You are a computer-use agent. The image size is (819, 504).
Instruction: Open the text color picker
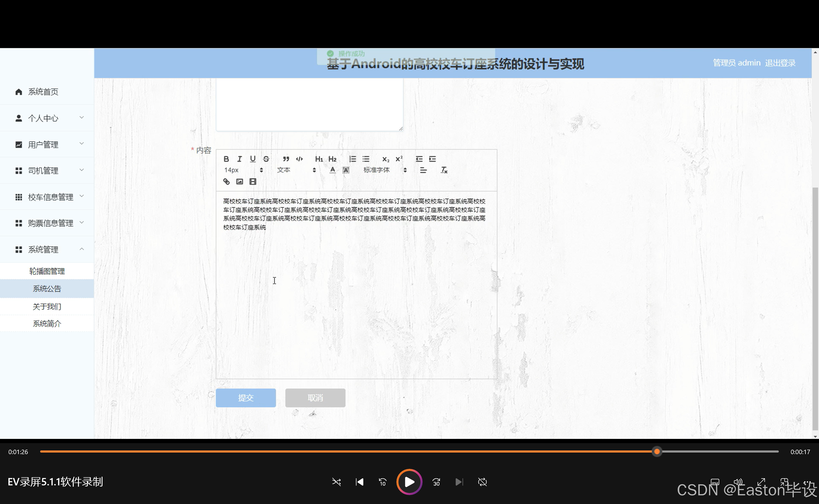pos(332,170)
